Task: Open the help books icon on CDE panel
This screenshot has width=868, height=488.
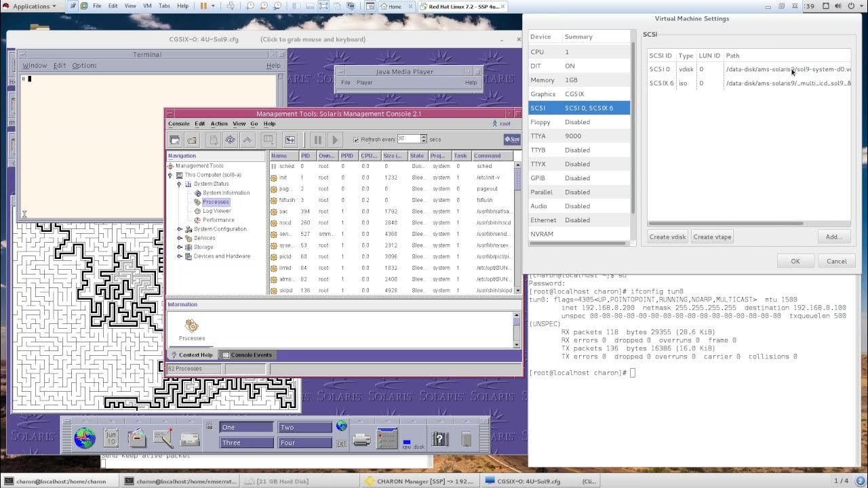Action: pos(439,439)
